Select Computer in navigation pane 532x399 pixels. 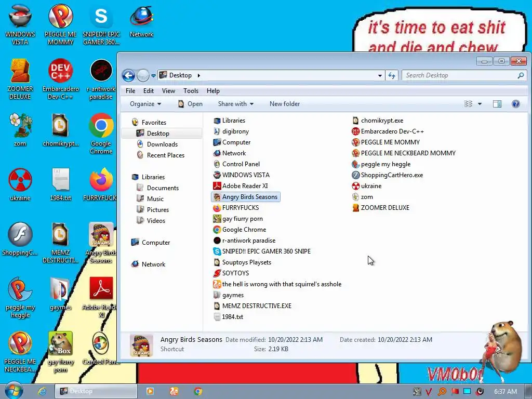[x=151, y=243]
